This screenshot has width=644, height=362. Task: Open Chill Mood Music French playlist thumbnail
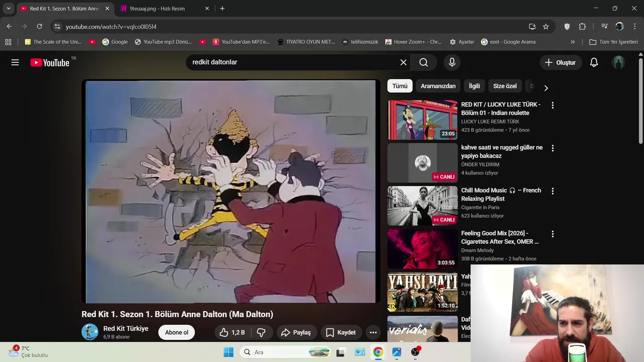422,206
